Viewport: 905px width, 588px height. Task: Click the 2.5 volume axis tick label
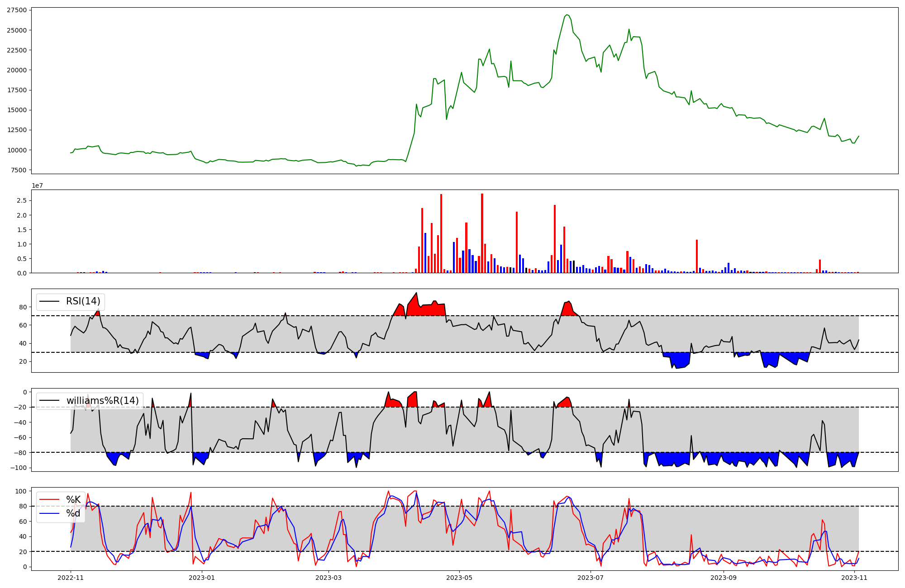pos(21,200)
